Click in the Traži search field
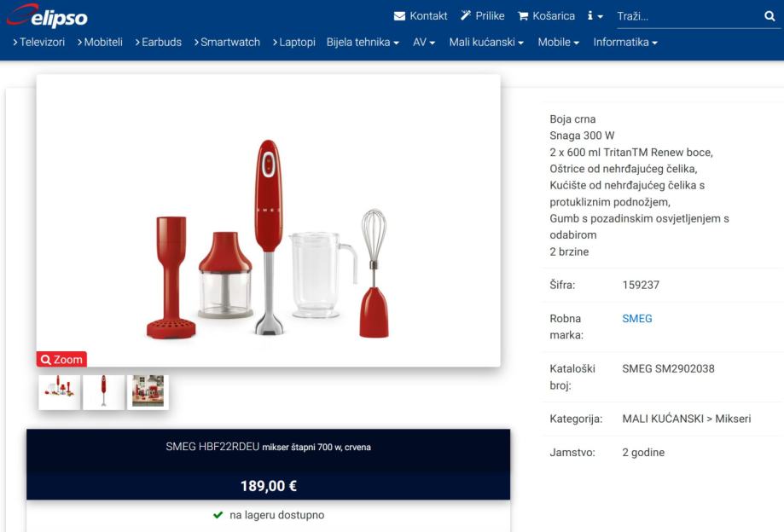Image resolution: width=784 pixels, height=532 pixels. pyautogui.click(x=688, y=16)
